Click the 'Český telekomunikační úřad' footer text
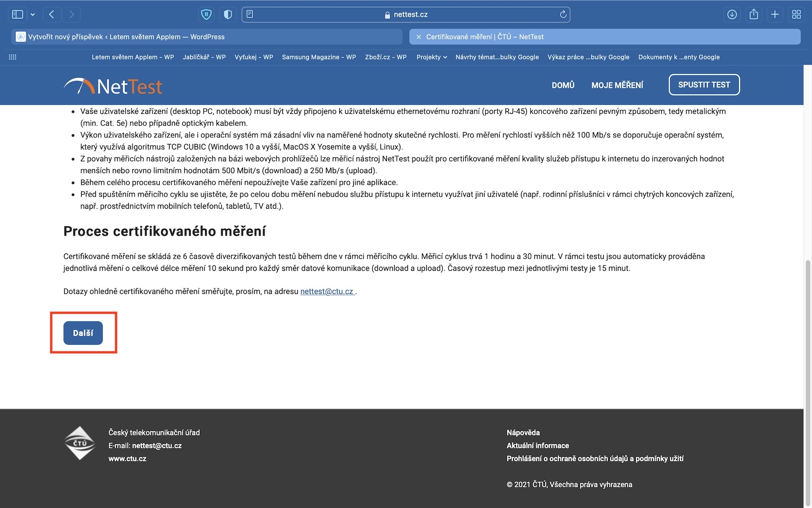The width and height of the screenshot is (812, 508). (x=154, y=433)
